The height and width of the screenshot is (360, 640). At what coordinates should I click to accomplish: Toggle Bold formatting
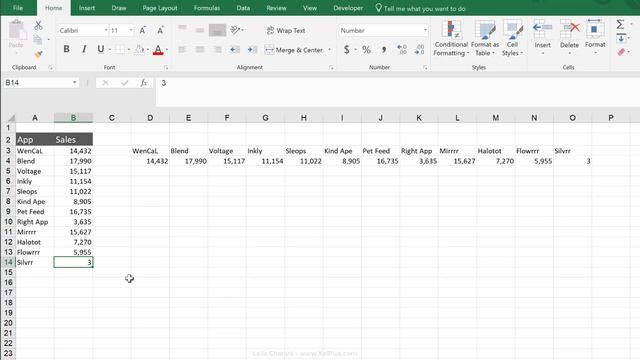point(66,49)
